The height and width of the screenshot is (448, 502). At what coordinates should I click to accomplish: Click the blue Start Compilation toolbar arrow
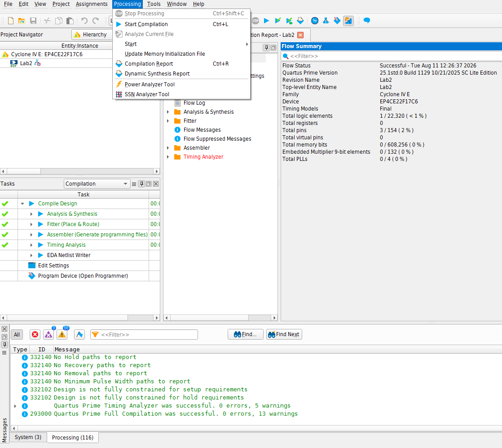pyautogui.click(x=266, y=21)
